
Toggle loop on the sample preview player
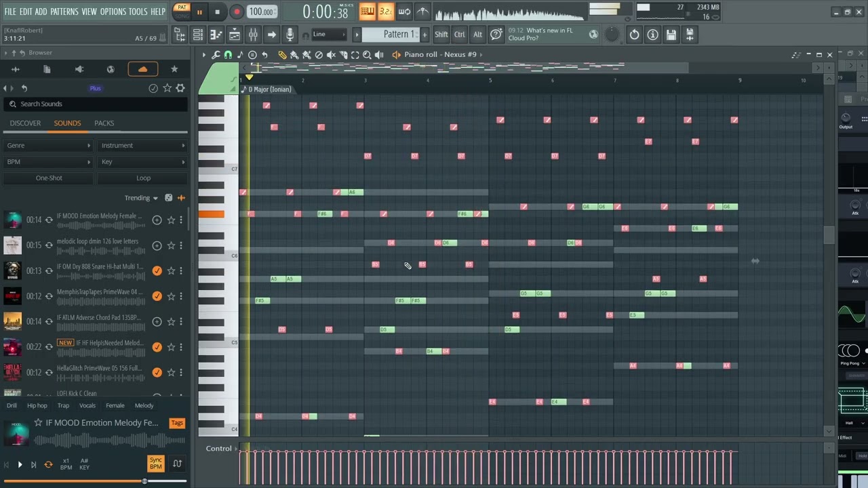coord(48,464)
